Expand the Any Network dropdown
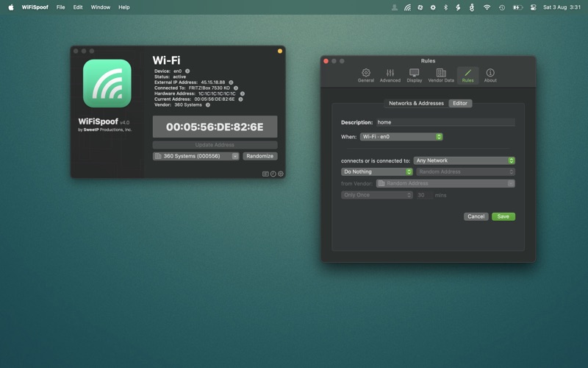Viewport: 588px width, 368px height. click(465, 160)
